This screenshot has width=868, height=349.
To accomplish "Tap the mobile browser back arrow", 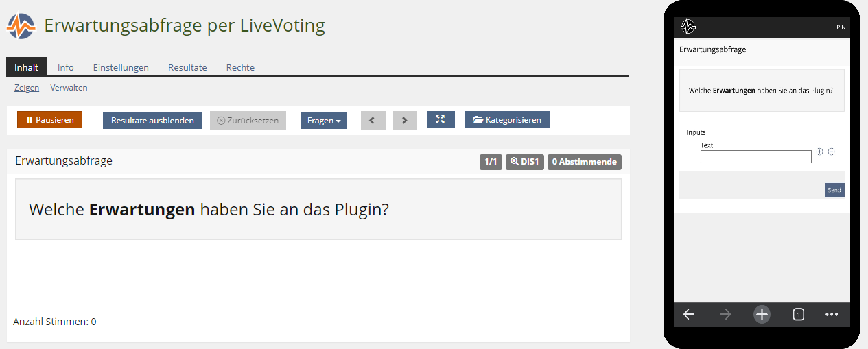I will 689,314.
